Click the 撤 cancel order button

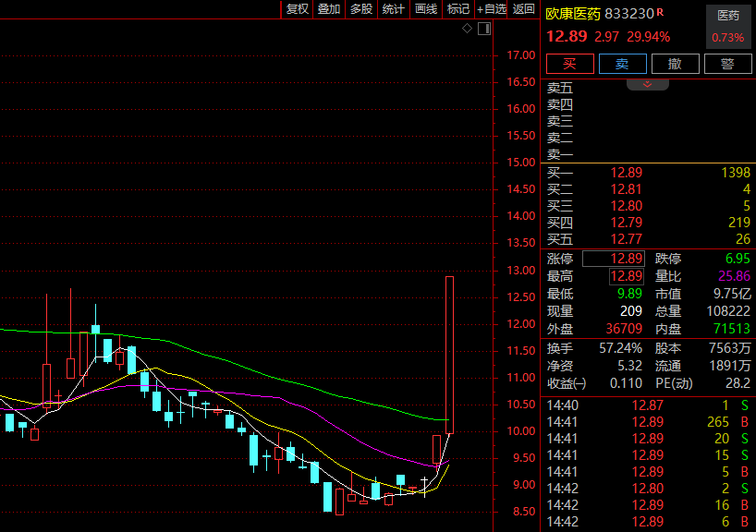pos(675,64)
